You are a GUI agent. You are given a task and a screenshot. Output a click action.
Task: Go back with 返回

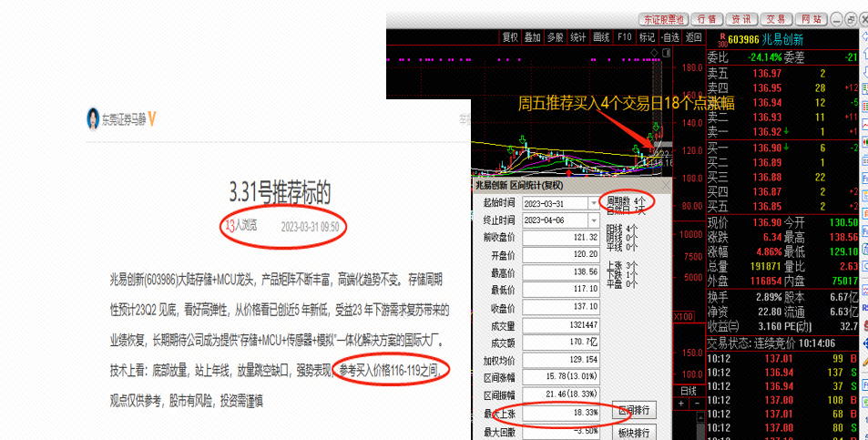coord(694,37)
